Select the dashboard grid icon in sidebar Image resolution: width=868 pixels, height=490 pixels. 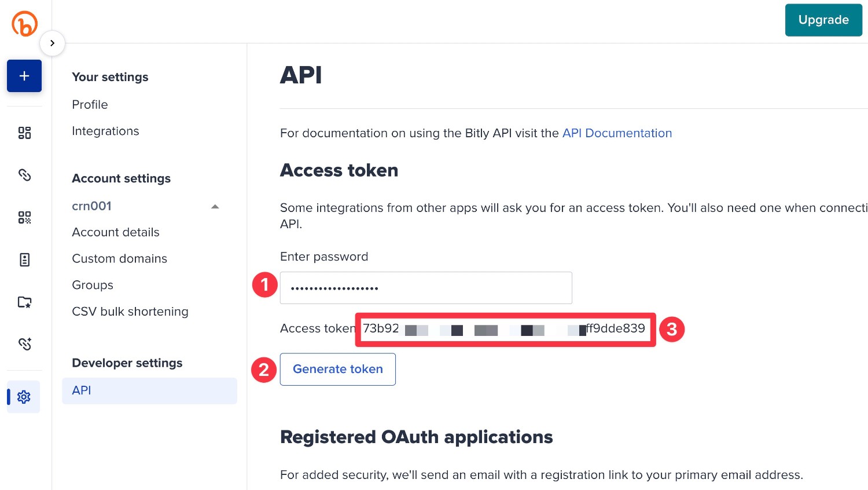(24, 133)
